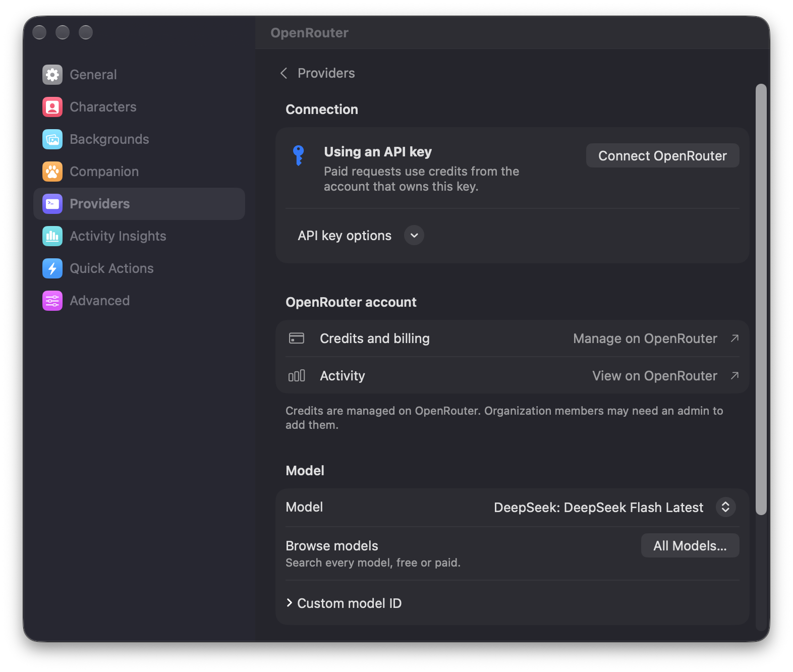The height and width of the screenshot is (672, 793).
Task: Click the red close window button
Action: pyautogui.click(x=39, y=32)
